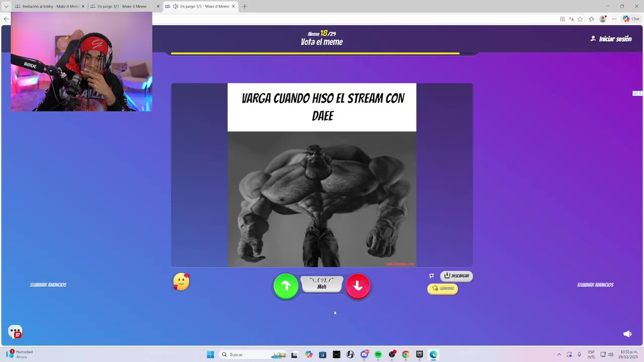
Task: Click the taskbar Buscar search box
Action: click(253, 354)
